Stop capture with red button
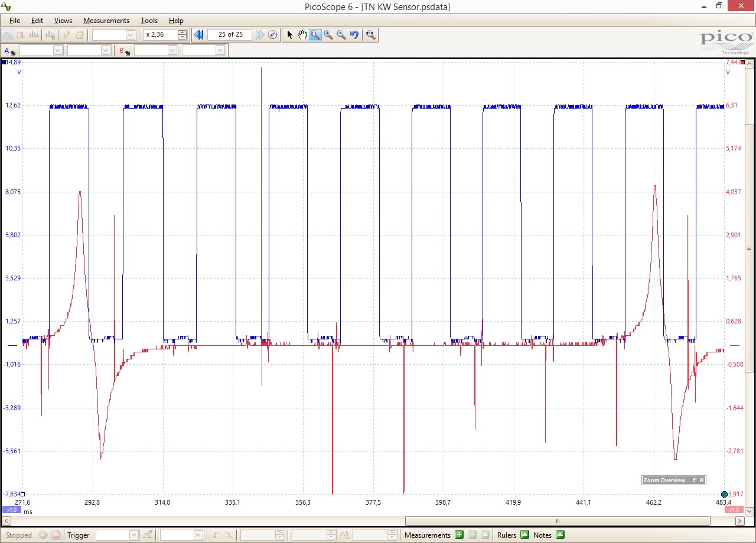 pos(56,535)
